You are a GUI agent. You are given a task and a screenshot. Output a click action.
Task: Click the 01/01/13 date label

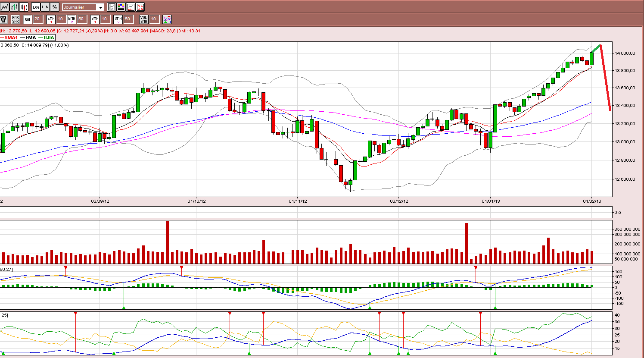click(490, 201)
